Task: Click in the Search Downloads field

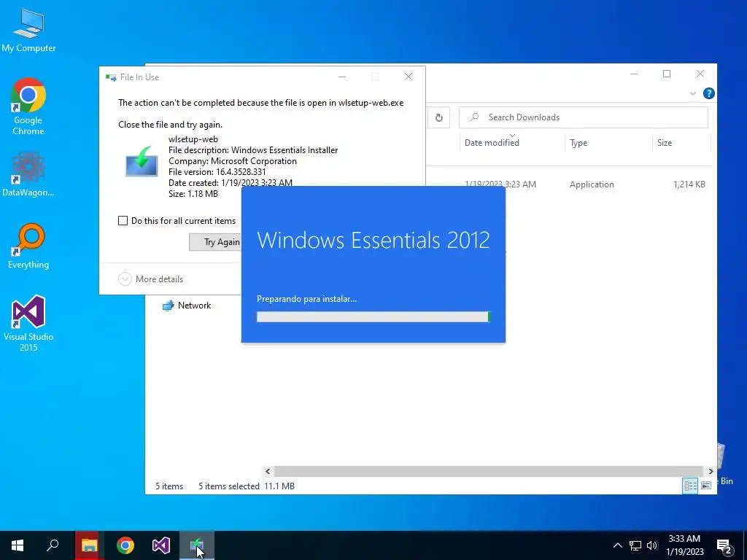Action: click(583, 117)
